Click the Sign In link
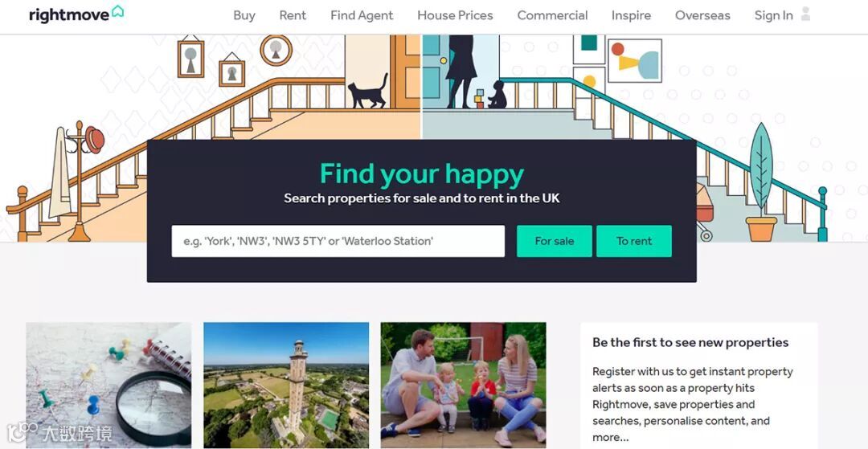Viewport: 868px width, 449px height. click(773, 15)
